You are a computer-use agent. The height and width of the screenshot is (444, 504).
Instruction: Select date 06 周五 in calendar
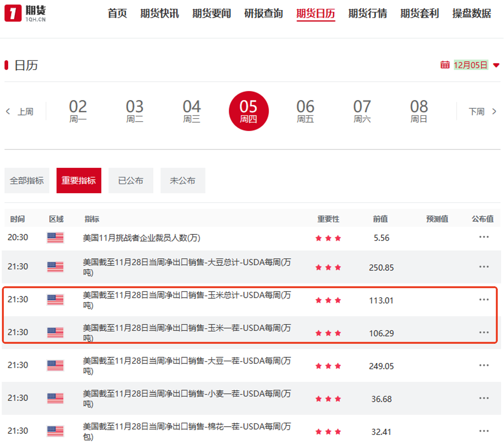(x=305, y=111)
